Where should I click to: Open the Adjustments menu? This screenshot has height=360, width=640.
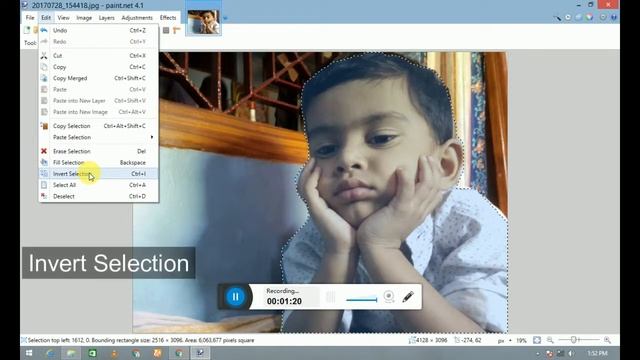click(137, 18)
